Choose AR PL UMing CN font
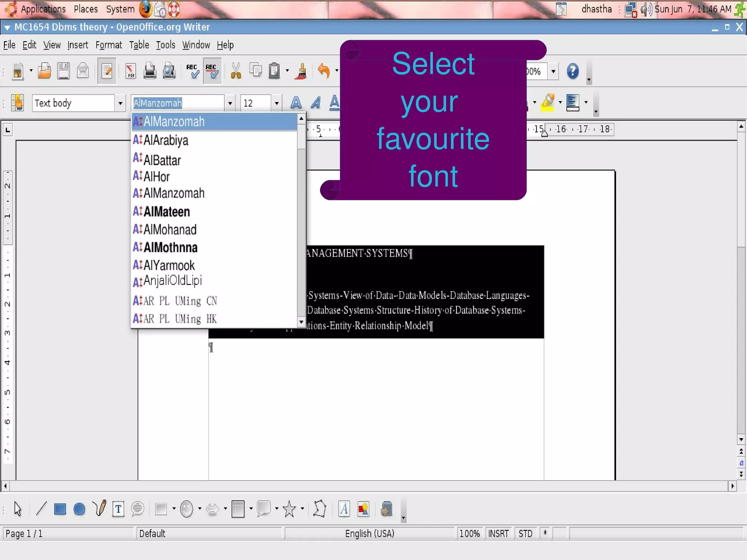 [x=214, y=301]
